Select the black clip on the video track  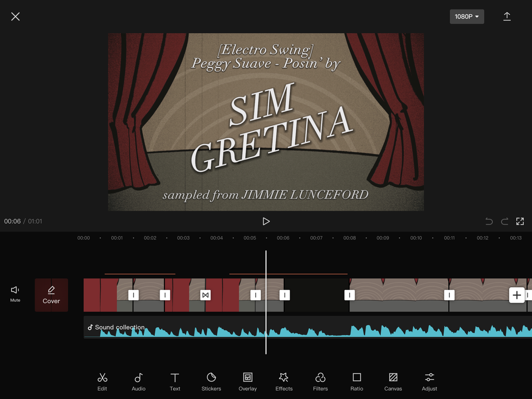317,295
